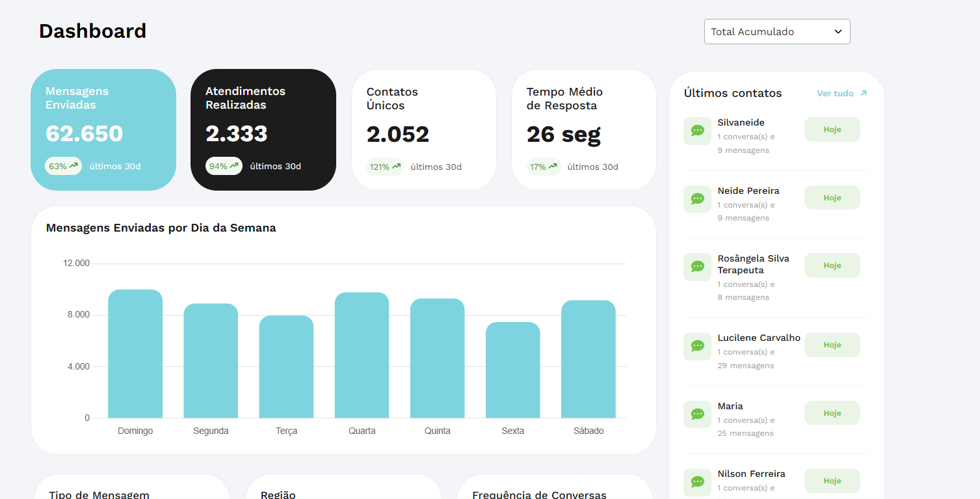
Task: Select the Atendimentos Realizadas card
Action: (263, 129)
